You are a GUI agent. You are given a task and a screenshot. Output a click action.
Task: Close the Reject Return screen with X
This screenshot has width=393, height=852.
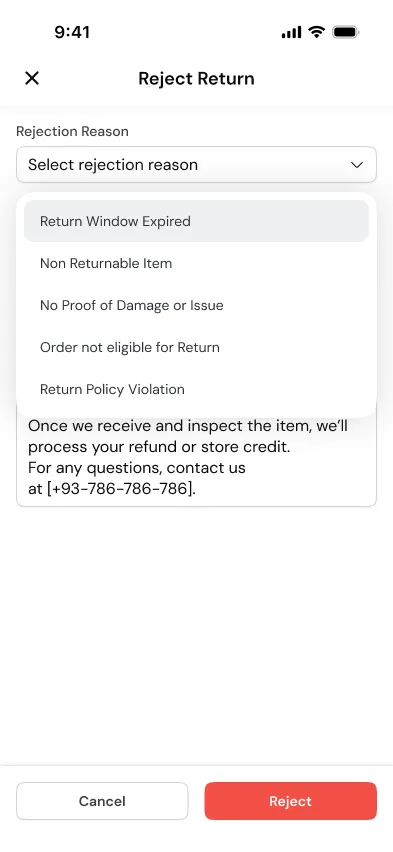click(32, 78)
